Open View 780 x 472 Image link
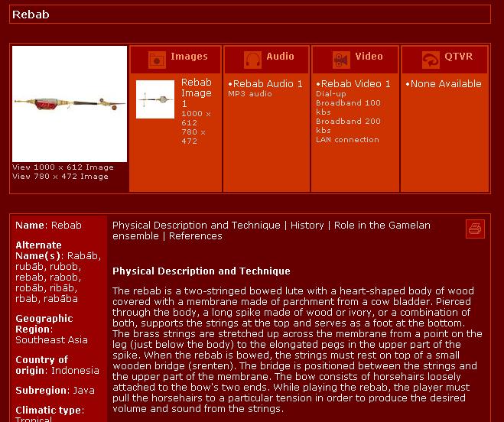Viewport: 504px width, 422px height. 60,177
